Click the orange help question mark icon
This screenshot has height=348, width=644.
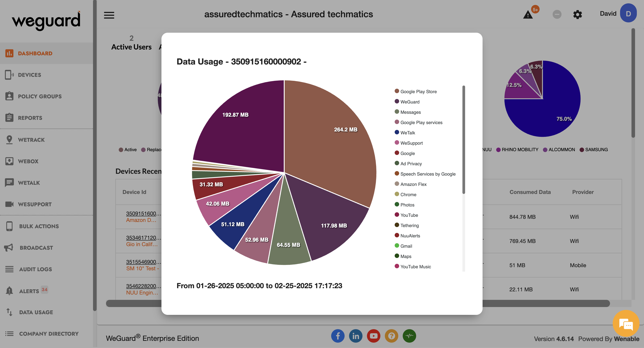point(392,336)
